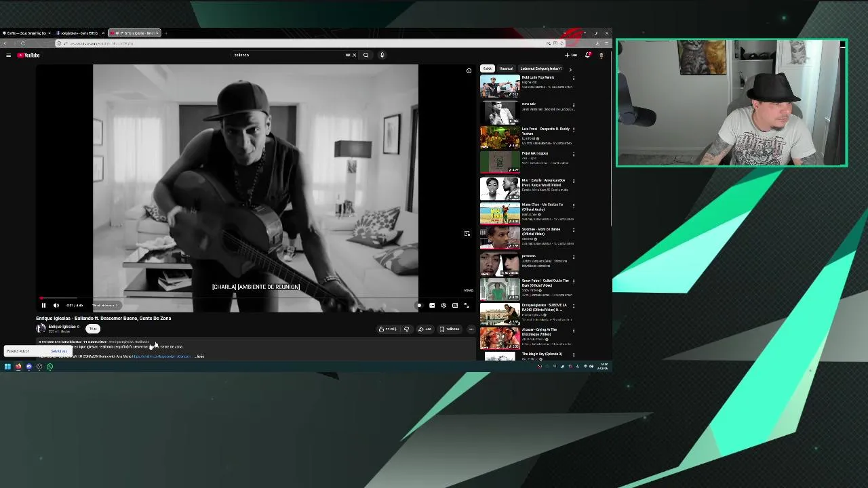
Task: Open options for Stromae video
Action: click(x=574, y=230)
